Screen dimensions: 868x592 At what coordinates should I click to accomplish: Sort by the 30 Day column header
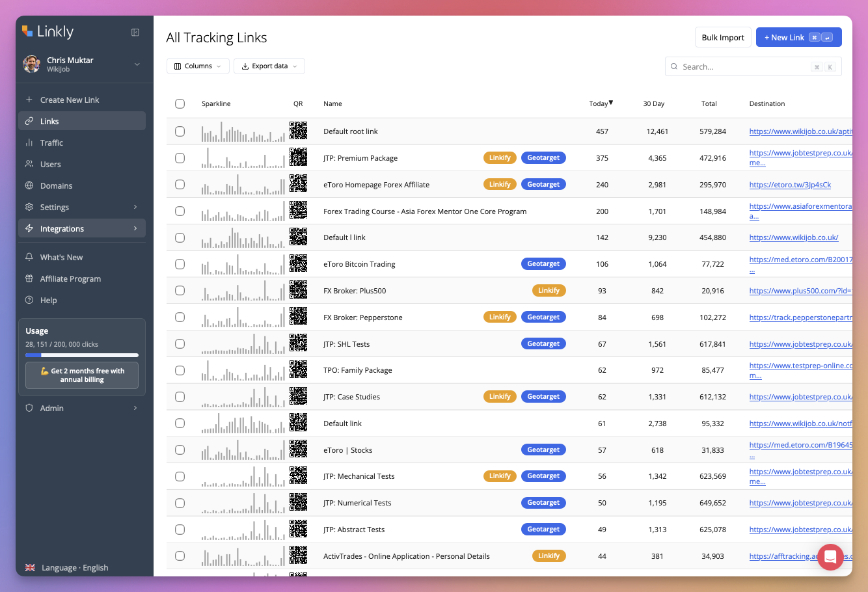point(654,103)
